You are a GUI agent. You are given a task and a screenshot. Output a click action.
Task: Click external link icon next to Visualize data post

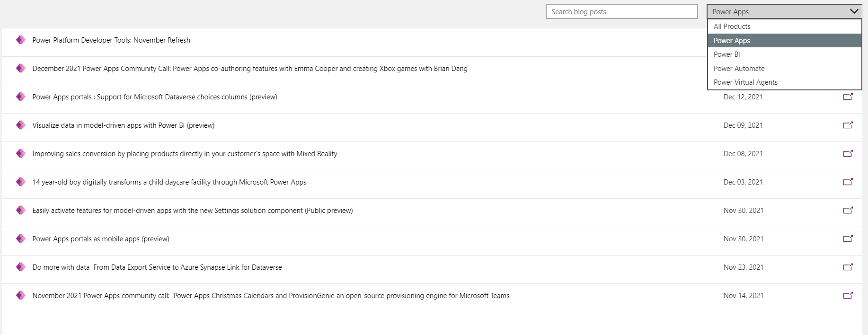[848, 125]
